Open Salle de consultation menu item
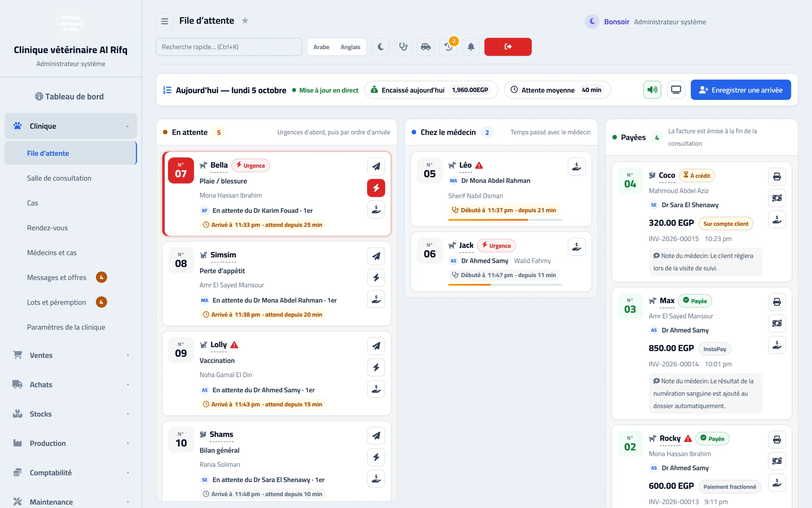Viewport: 812px width, 508px height. pos(70,178)
